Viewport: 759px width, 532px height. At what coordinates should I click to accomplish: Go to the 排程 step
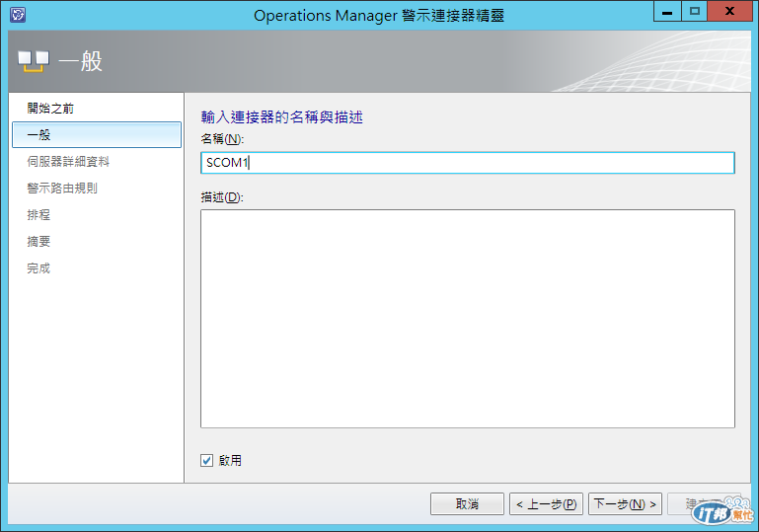pyautogui.click(x=38, y=215)
